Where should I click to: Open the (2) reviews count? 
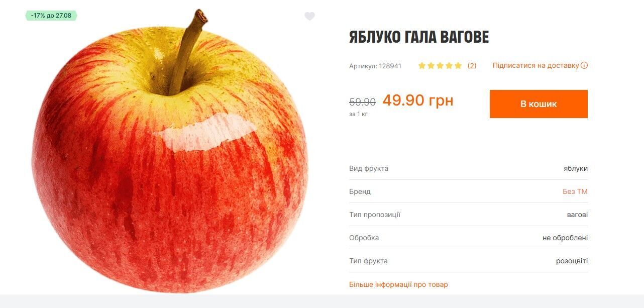pos(472,65)
